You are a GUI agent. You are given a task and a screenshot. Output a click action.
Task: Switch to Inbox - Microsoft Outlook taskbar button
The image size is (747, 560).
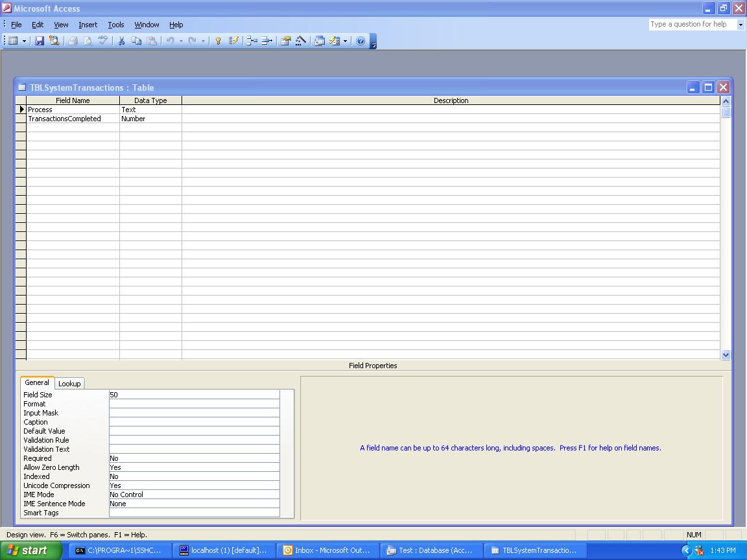click(x=326, y=550)
